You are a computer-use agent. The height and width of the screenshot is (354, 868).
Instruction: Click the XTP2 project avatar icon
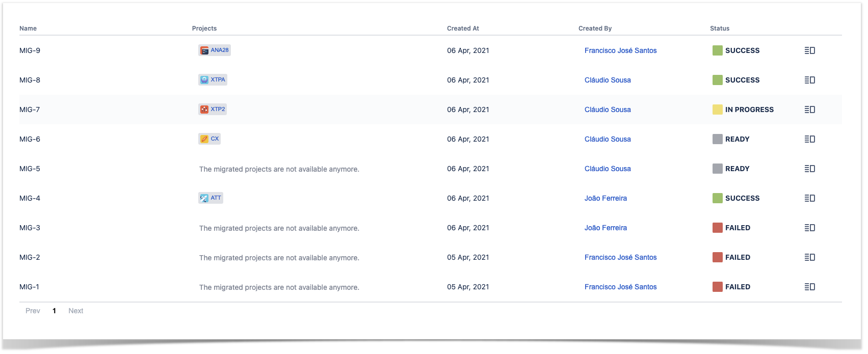click(x=204, y=110)
